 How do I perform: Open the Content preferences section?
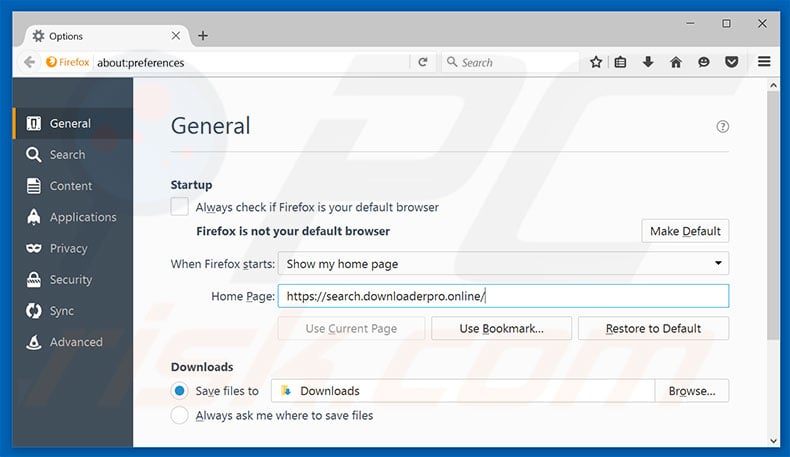click(73, 186)
